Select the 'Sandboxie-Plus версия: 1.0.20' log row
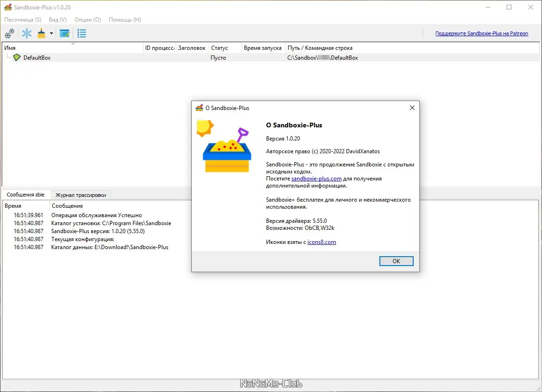This screenshot has height=392, width=542. [97, 231]
